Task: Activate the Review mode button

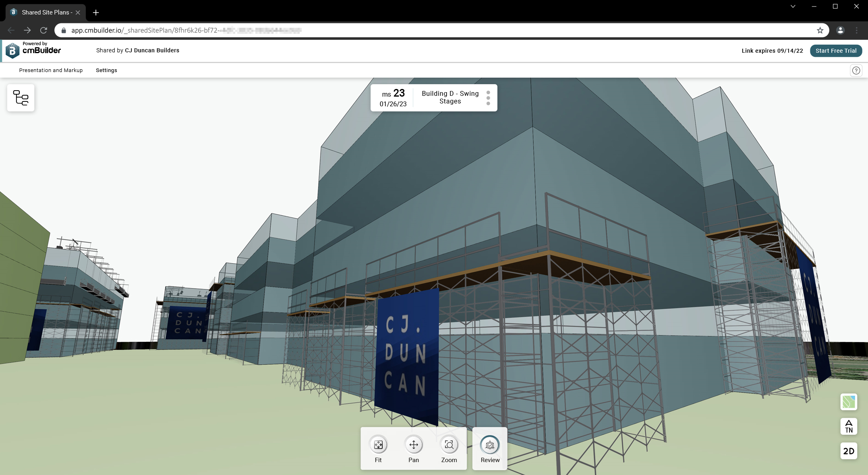Action: pyautogui.click(x=490, y=448)
